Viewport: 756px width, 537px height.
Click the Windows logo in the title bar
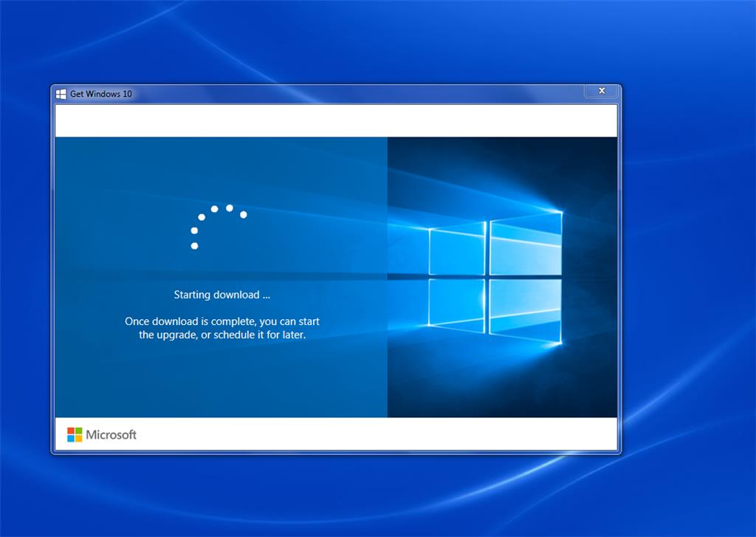click(61, 94)
